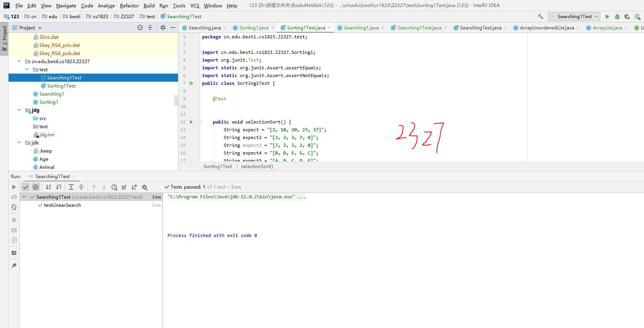Click the Build Project hammer icon
Screen dimensions: 644x328
tap(540, 17)
